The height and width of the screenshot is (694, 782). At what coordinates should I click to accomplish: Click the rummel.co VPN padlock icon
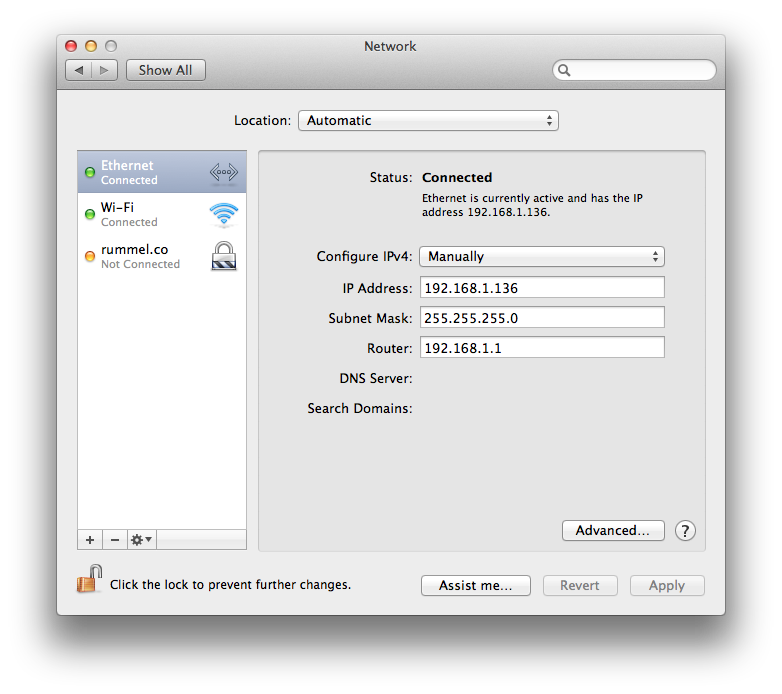224,256
